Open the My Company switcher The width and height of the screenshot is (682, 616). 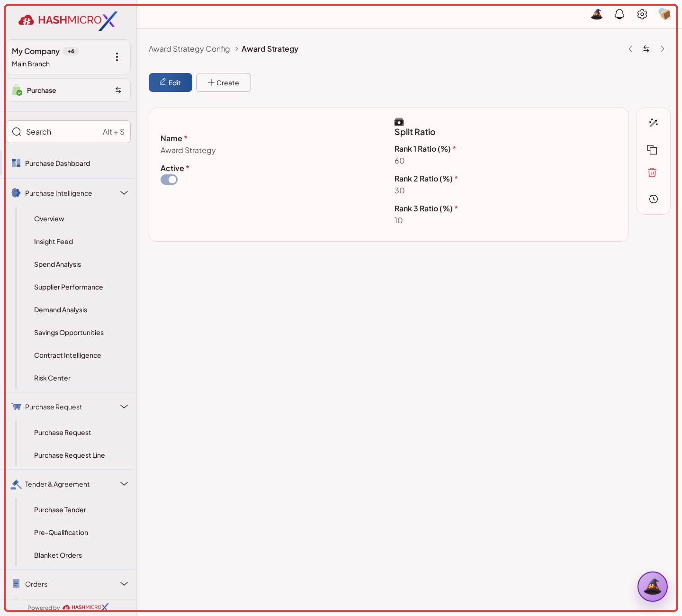point(68,57)
